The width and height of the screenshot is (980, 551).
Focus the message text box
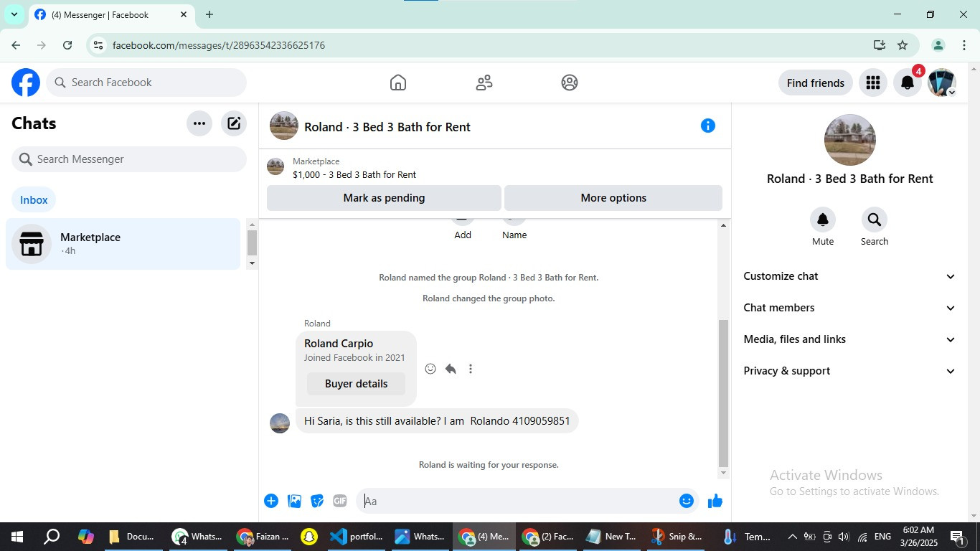pyautogui.click(x=517, y=501)
